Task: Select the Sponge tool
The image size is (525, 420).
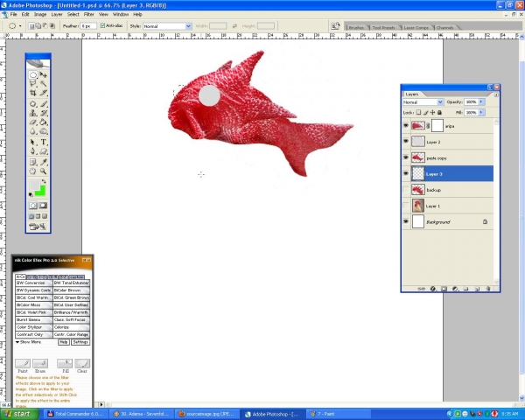Action: tap(43, 131)
